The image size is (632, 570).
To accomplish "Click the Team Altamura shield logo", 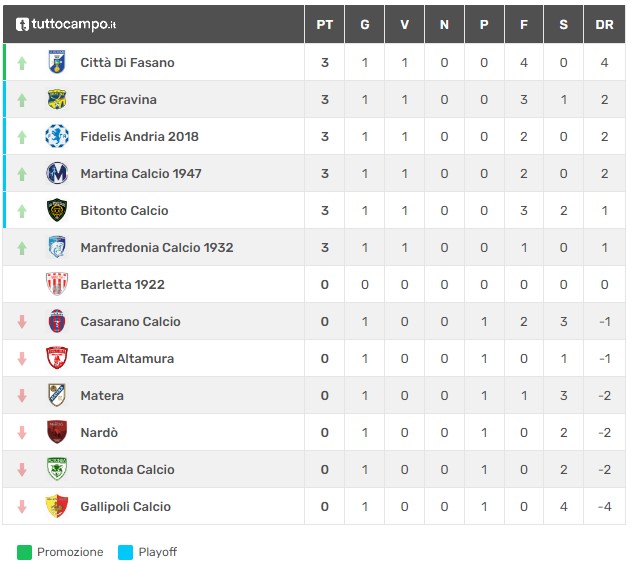I will (57, 358).
